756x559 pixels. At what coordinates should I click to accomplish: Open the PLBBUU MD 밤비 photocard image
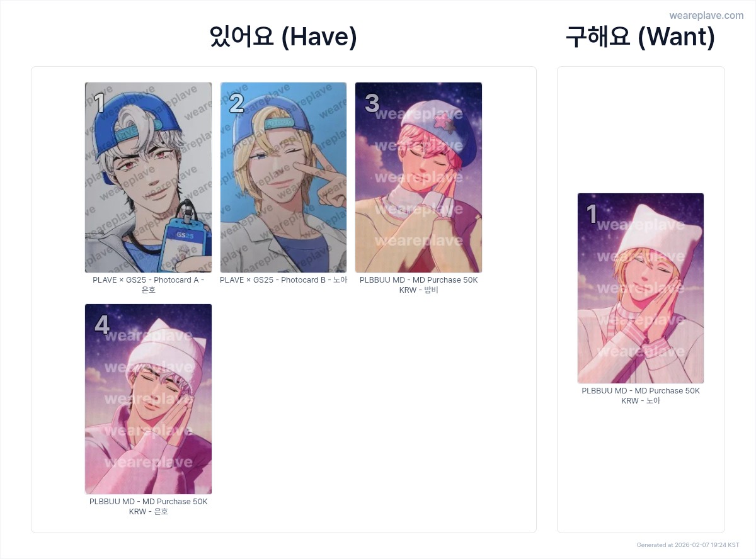pyautogui.click(x=418, y=178)
